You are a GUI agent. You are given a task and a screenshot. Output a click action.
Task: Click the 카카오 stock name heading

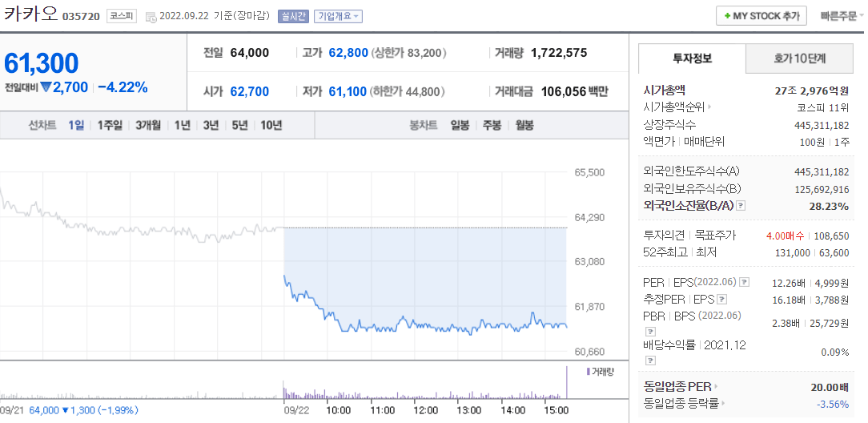[30, 14]
